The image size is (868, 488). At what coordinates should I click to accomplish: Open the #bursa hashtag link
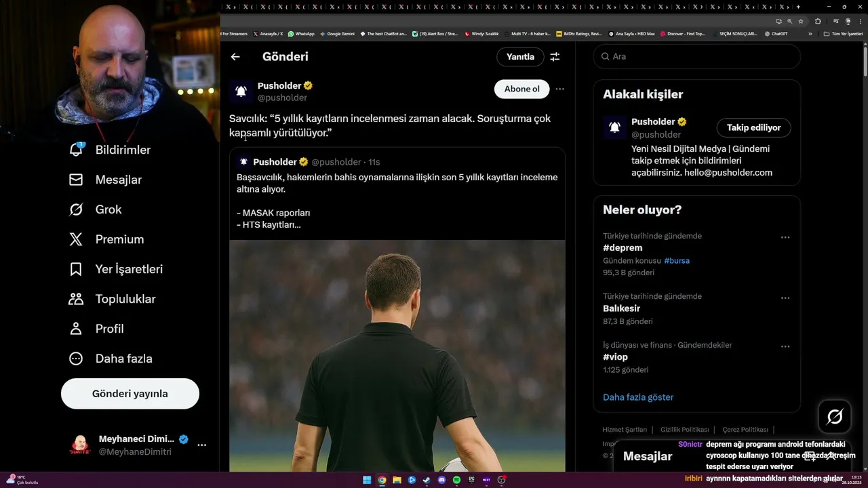pos(677,260)
